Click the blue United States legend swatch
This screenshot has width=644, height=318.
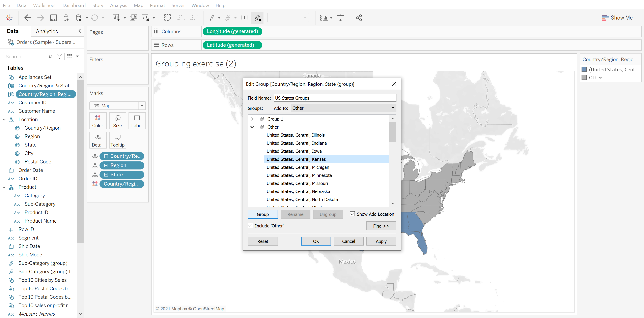tap(584, 69)
